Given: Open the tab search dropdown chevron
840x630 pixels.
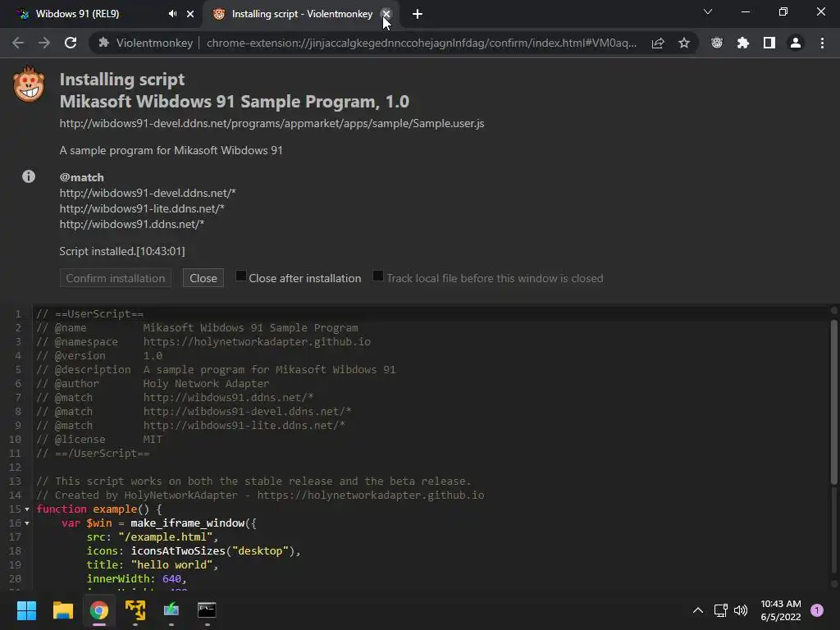Looking at the screenshot, I should click(x=708, y=11).
